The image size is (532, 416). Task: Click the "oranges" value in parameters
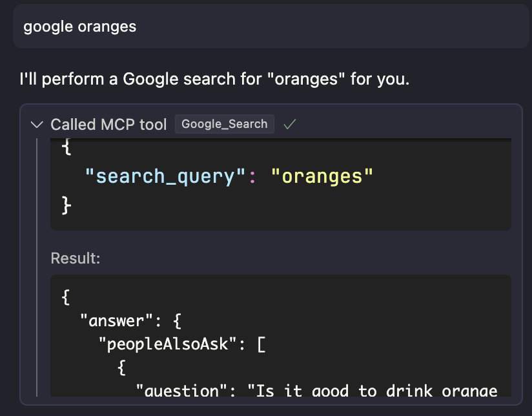(322, 176)
